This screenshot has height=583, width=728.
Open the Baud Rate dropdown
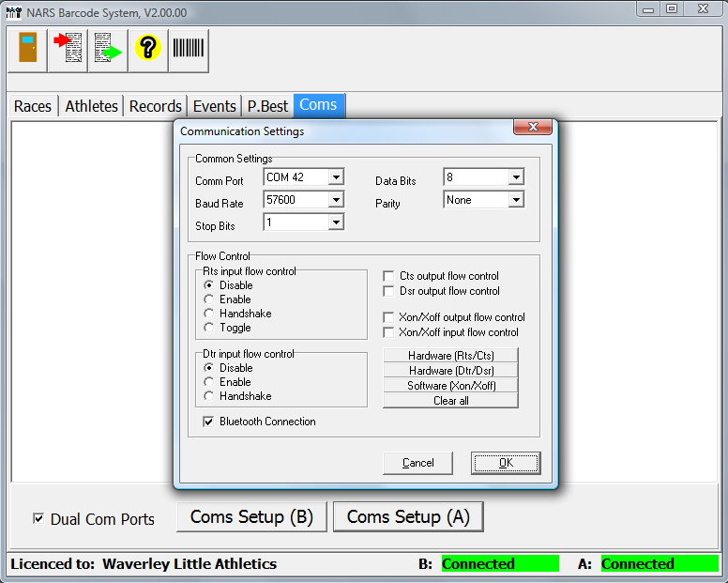coord(336,200)
